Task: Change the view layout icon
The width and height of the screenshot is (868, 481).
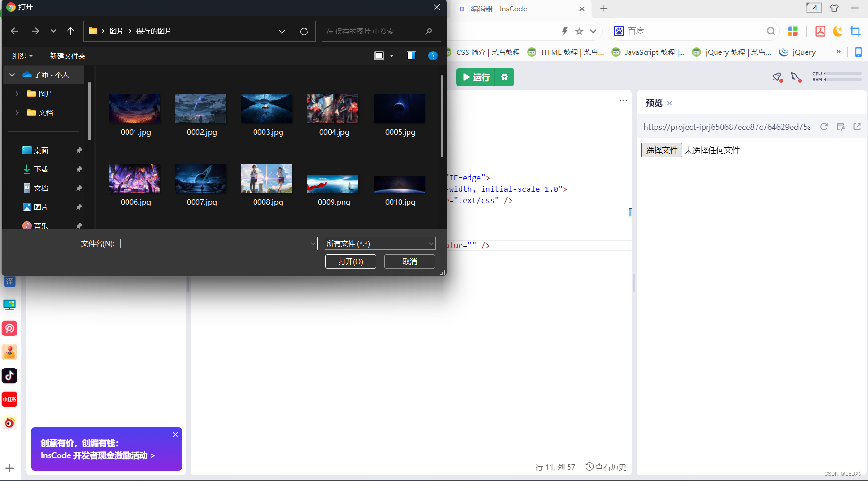Action: click(x=379, y=56)
